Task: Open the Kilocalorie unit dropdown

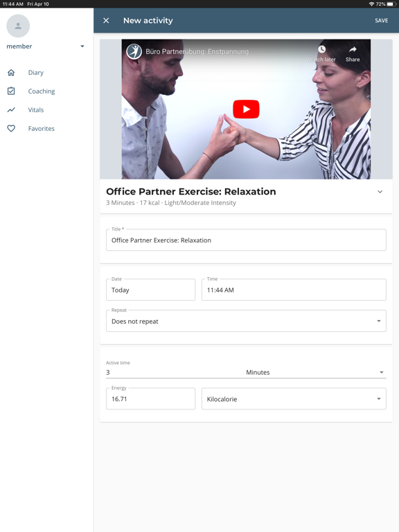Action: click(294, 399)
